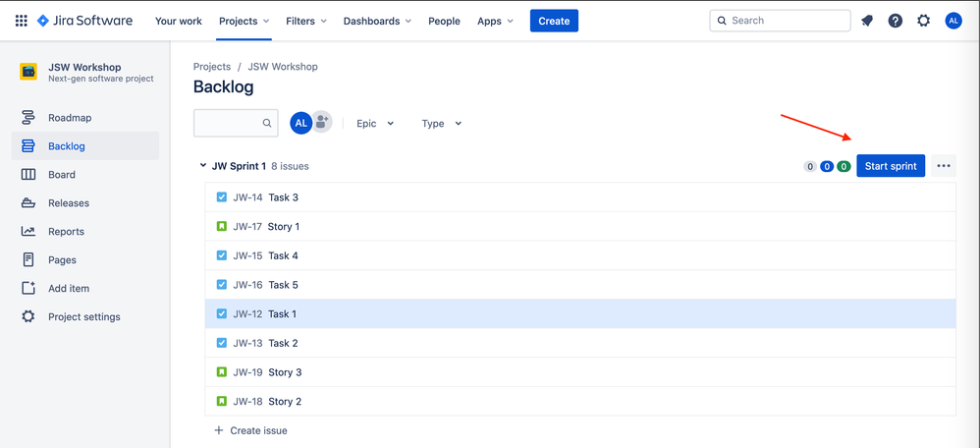Open the AL profile avatar in top bar

[953, 21]
